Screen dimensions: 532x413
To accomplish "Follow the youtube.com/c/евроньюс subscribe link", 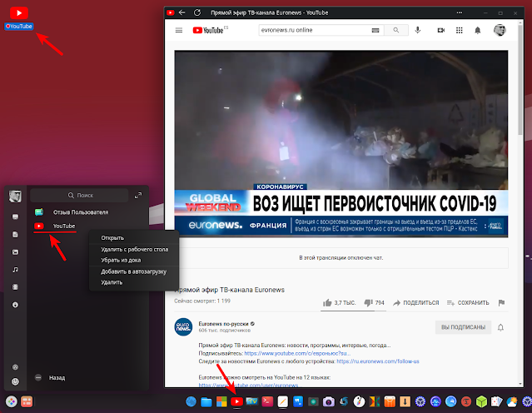I will (x=297, y=353).
